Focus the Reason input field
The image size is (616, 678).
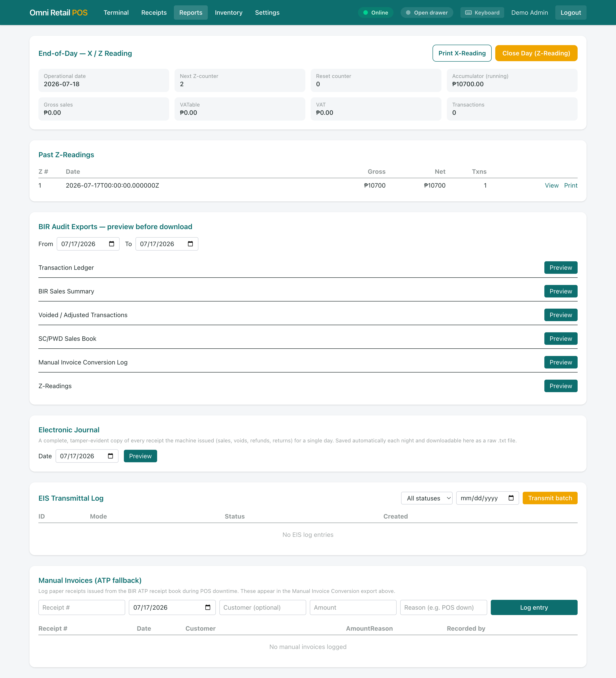443,607
